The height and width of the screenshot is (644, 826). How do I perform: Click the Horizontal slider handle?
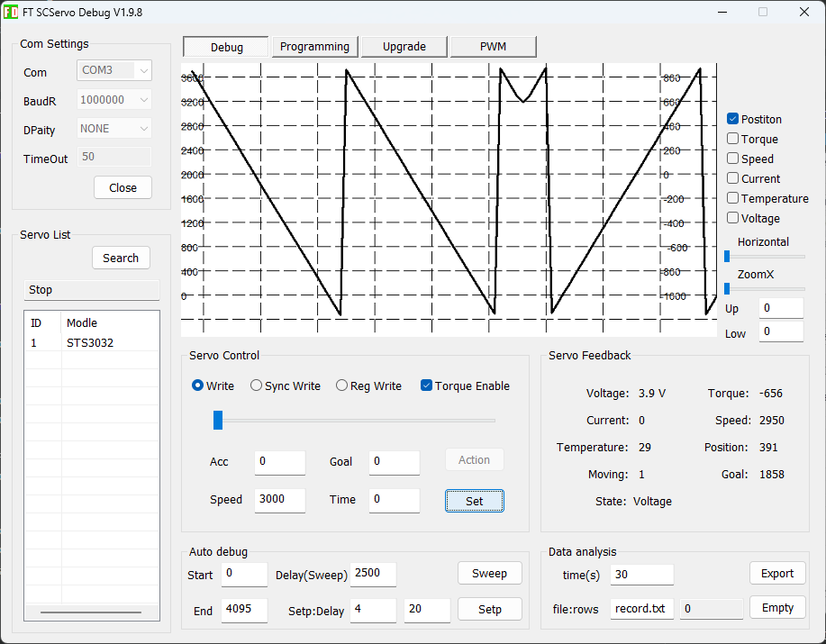[727, 257]
